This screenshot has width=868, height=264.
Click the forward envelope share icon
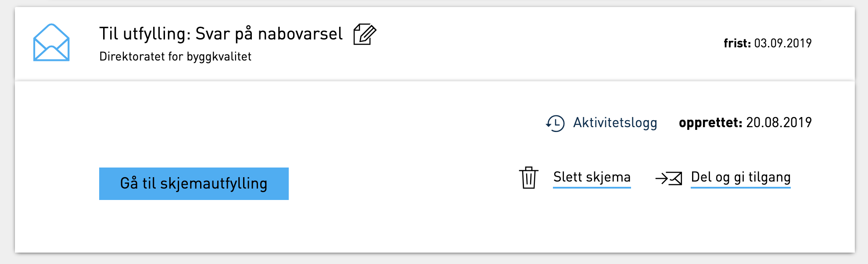pyautogui.click(x=668, y=178)
